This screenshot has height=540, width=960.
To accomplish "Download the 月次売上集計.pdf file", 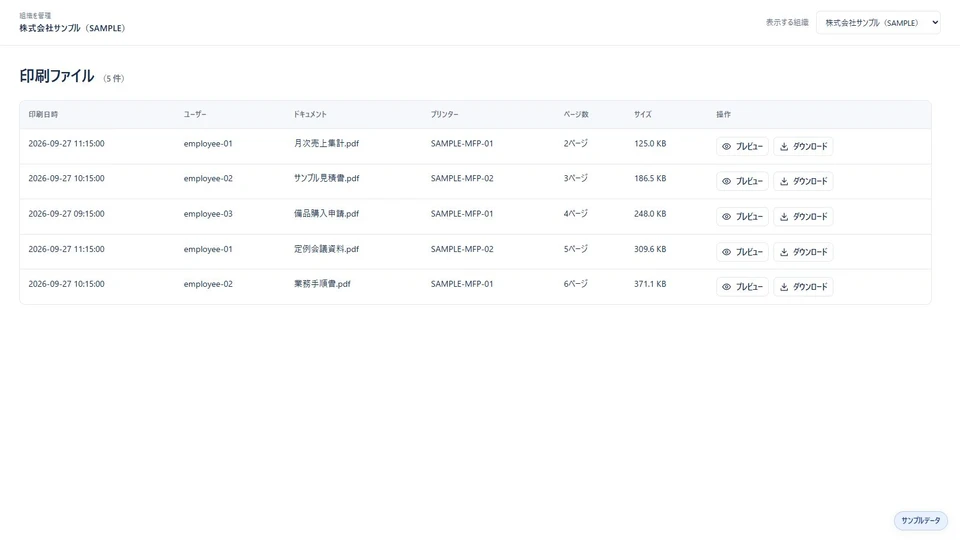I will pyautogui.click(x=803, y=146).
